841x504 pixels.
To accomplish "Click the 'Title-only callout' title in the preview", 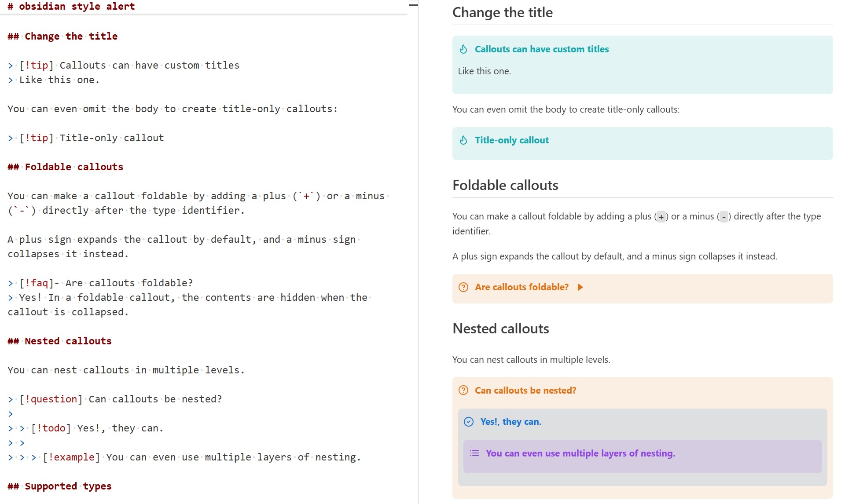I will pyautogui.click(x=511, y=140).
